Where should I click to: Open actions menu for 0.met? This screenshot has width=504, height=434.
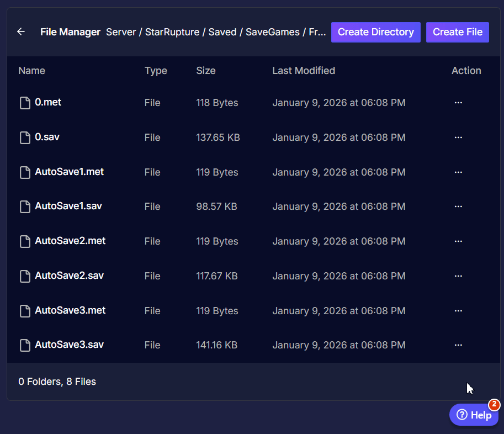click(458, 103)
